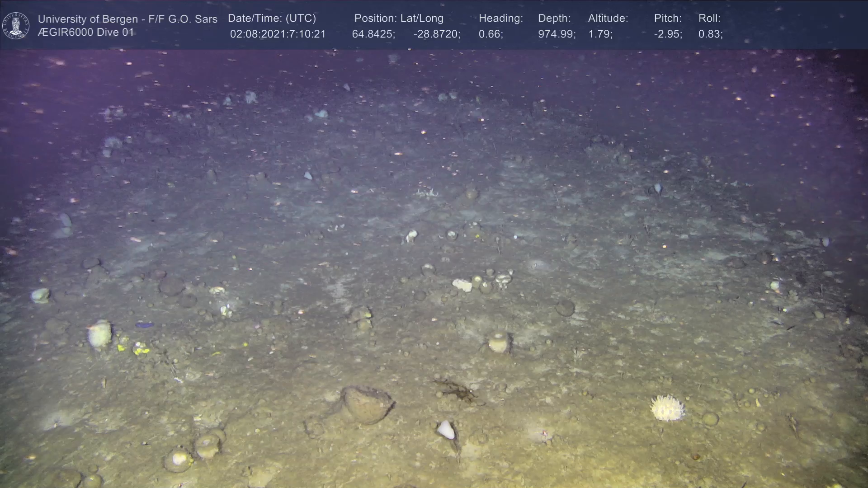
Task: Click the Roll: header label
Action: 709,19
